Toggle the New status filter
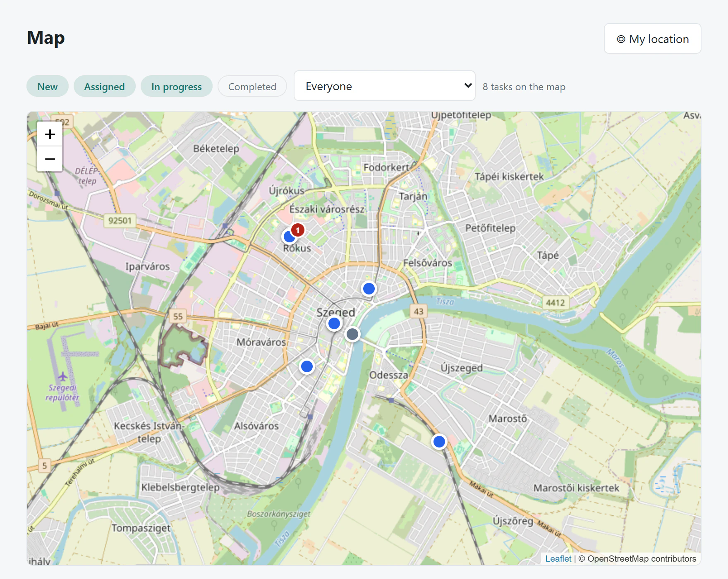Image resolution: width=728 pixels, height=579 pixels. (48, 86)
